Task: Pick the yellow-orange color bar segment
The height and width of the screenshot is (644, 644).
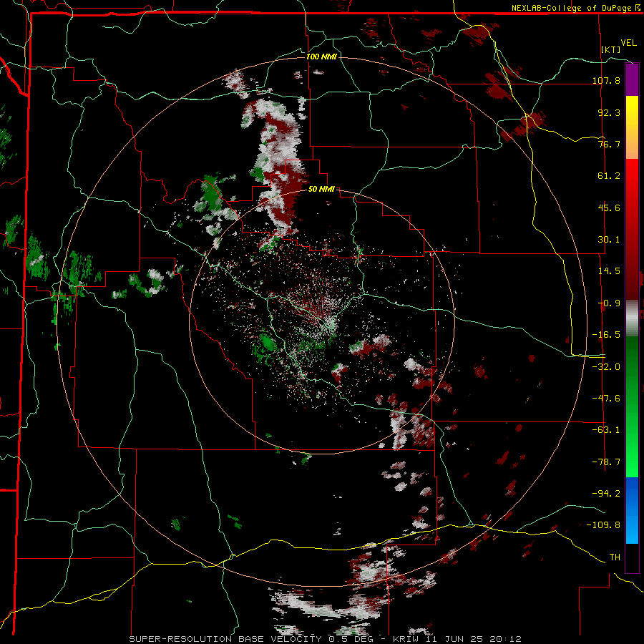Action: [x=632, y=127]
